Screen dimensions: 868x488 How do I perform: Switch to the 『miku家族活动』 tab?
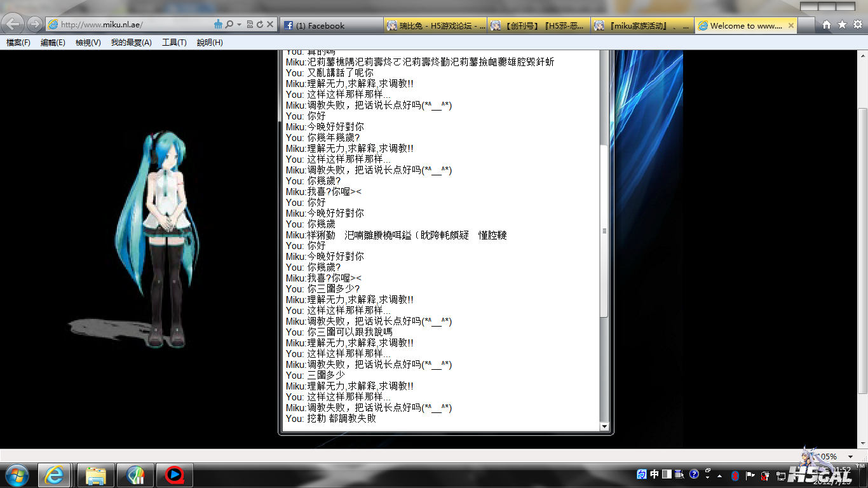coord(642,25)
